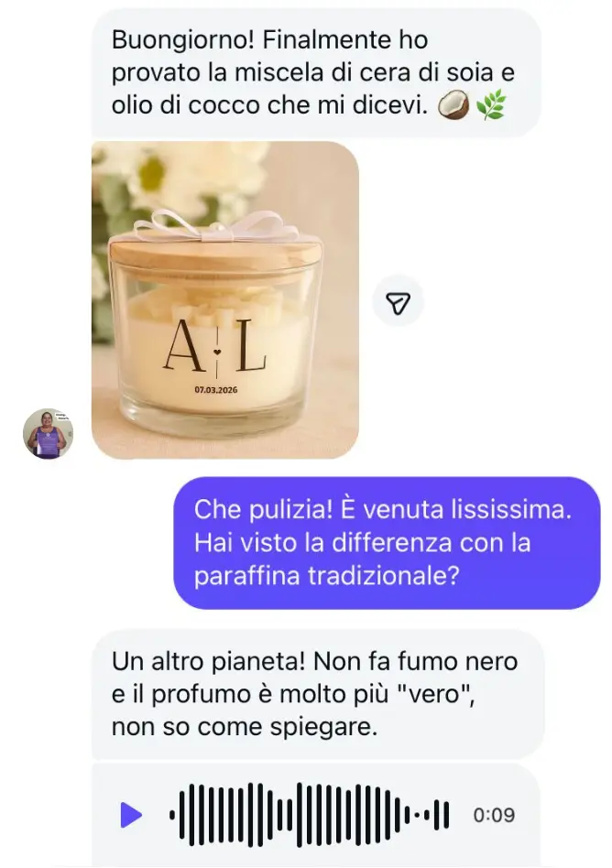This screenshot has height=868, width=612.
Task: Select the coconut emoji in first message
Action: coord(454,105)
